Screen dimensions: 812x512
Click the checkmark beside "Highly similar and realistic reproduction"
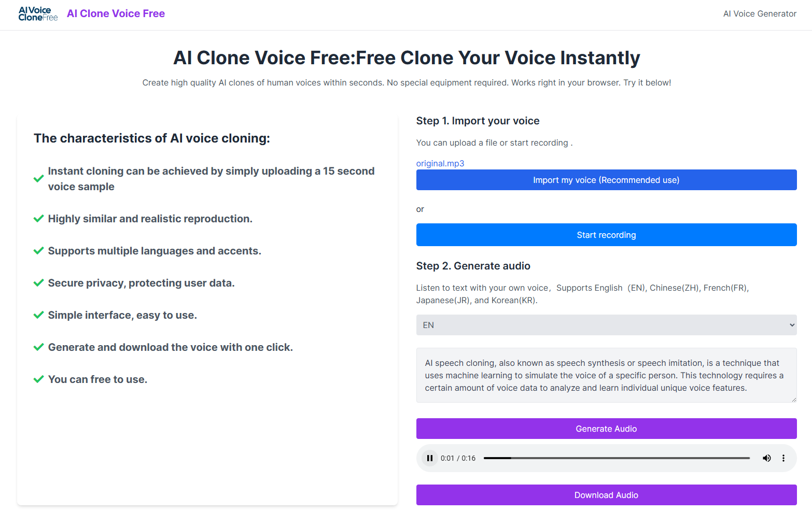tap(38, 218)
